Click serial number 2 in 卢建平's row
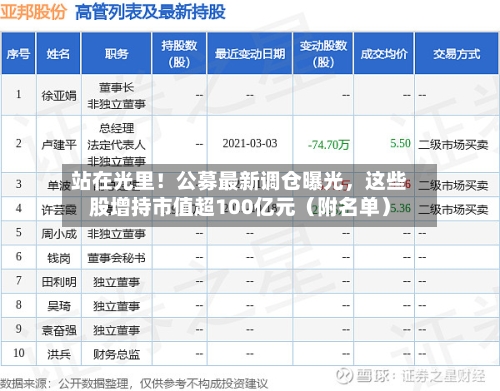500x391 pixels. (19, 143)
